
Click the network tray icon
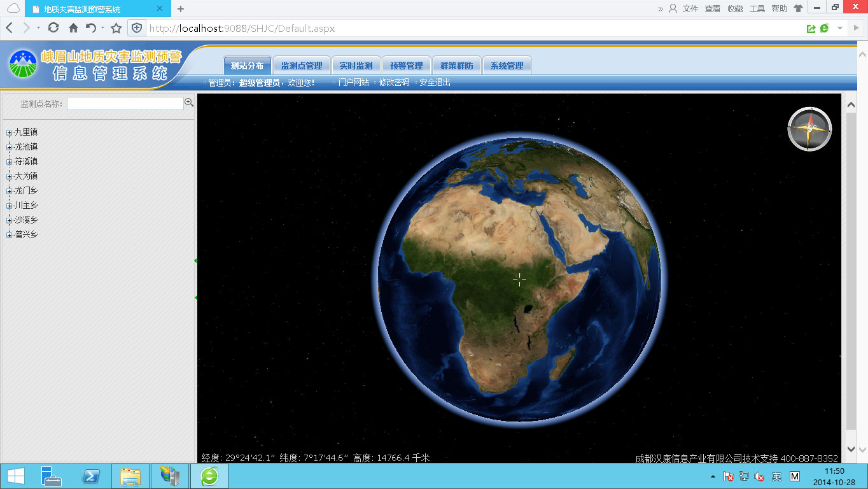744,476
